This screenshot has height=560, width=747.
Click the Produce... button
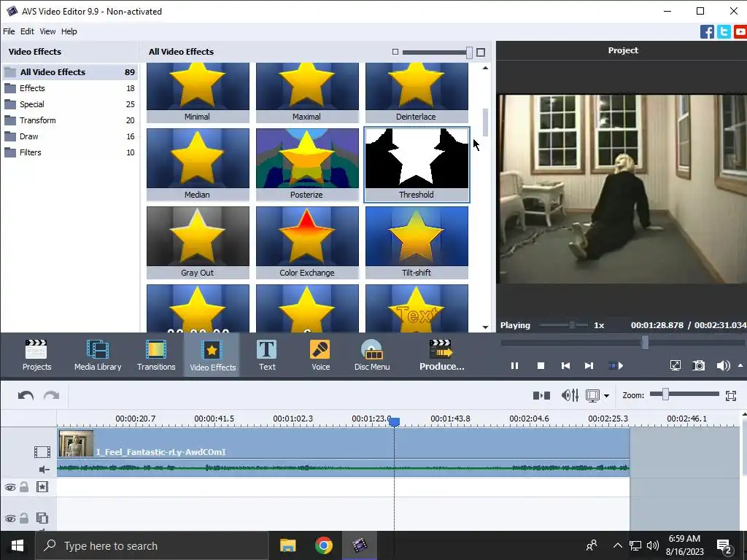pyautogui.click(x=441, y=355)
